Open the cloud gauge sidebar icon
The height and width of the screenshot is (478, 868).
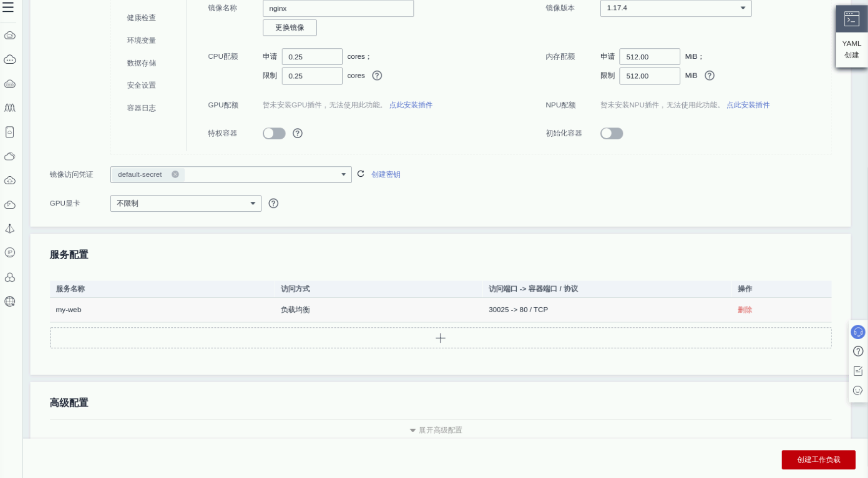coord(10,205)
